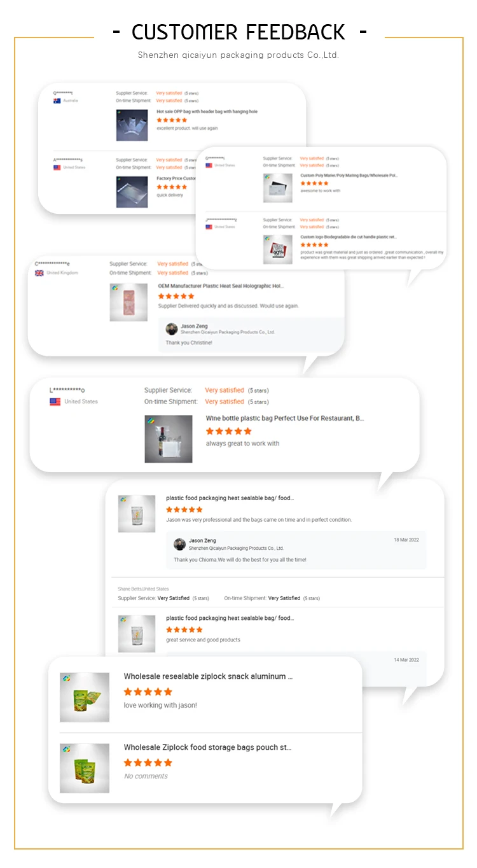Click the five stars under the wine bottle bag review
477x868 pixels.
click(x=228, y=431)
